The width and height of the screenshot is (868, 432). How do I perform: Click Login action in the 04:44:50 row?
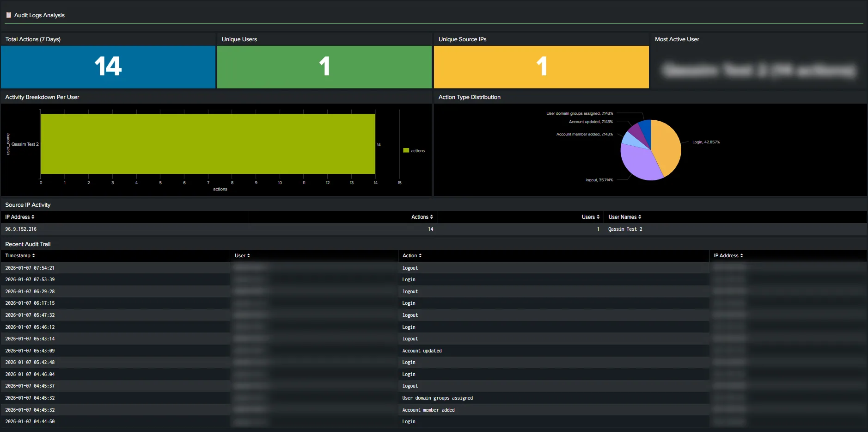point(409,421)
